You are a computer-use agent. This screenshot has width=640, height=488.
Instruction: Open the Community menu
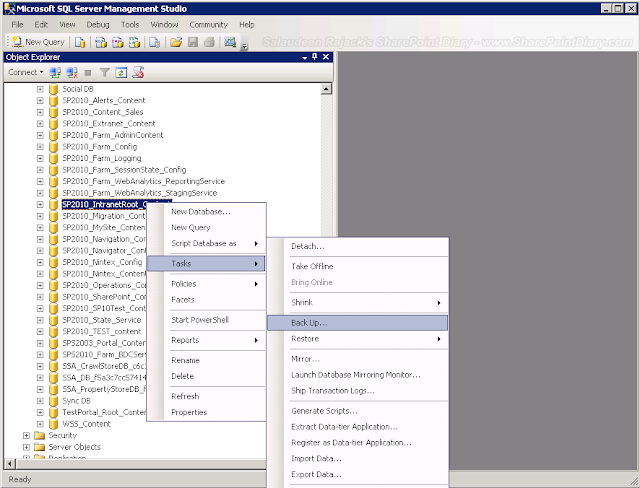tap(208, 24)
